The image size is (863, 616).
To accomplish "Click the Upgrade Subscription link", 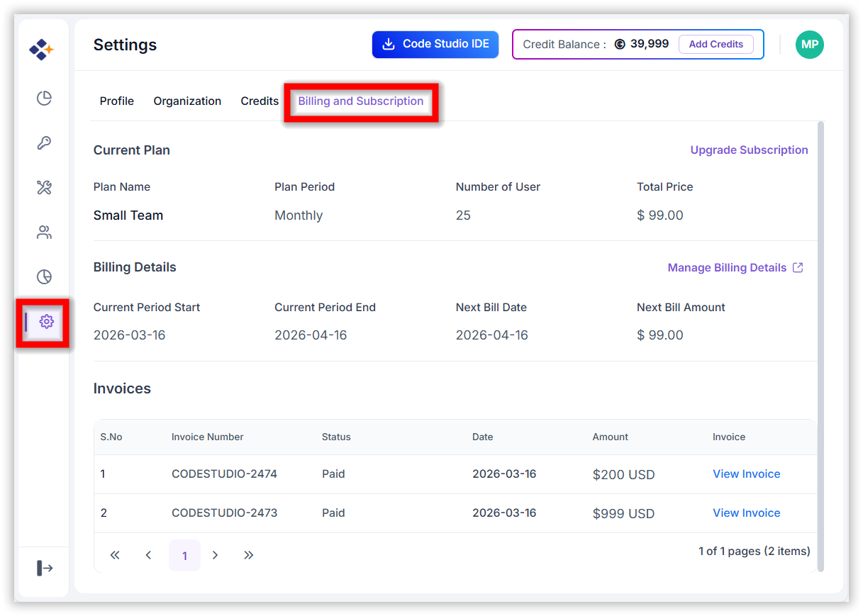I will [749, 150].
